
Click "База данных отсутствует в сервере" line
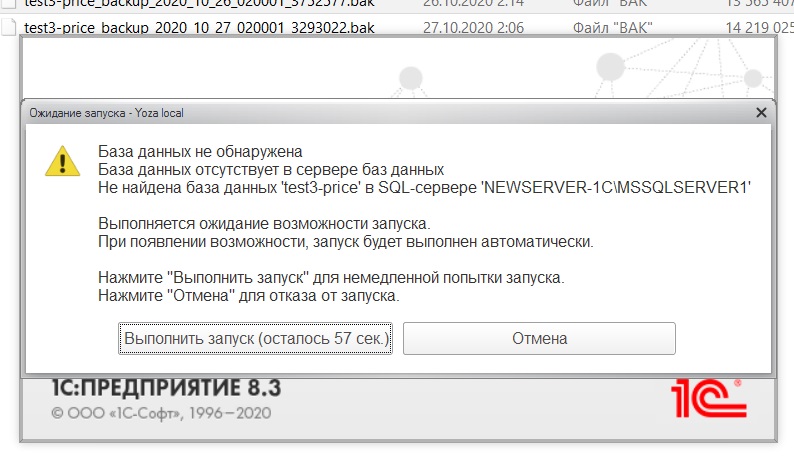coord(270,170)
